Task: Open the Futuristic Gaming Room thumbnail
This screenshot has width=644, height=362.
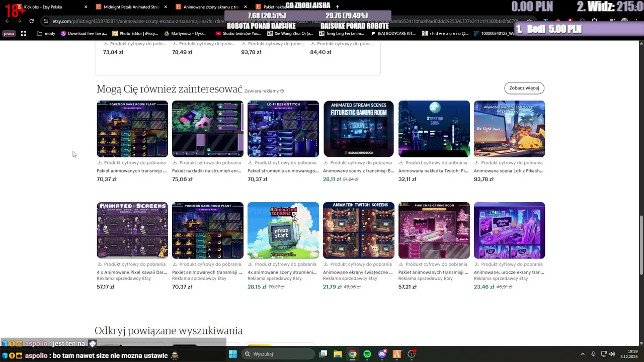Action: click(x=359, y=129)
